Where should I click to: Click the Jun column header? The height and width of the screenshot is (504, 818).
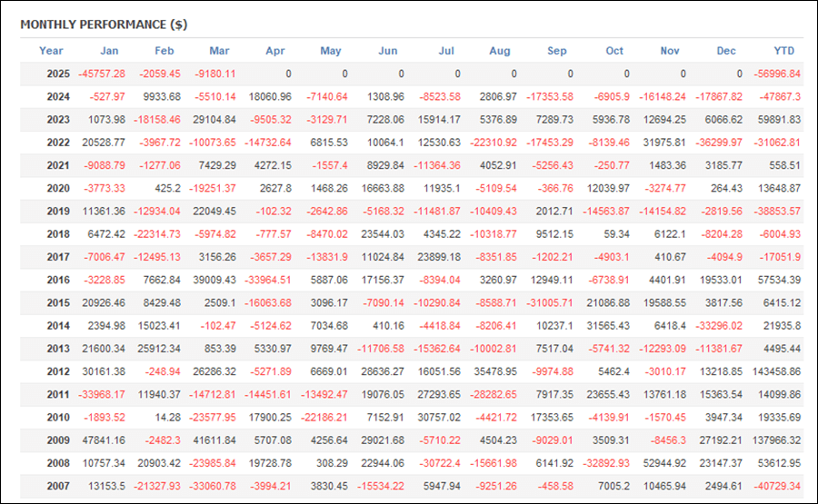point(387,51)
